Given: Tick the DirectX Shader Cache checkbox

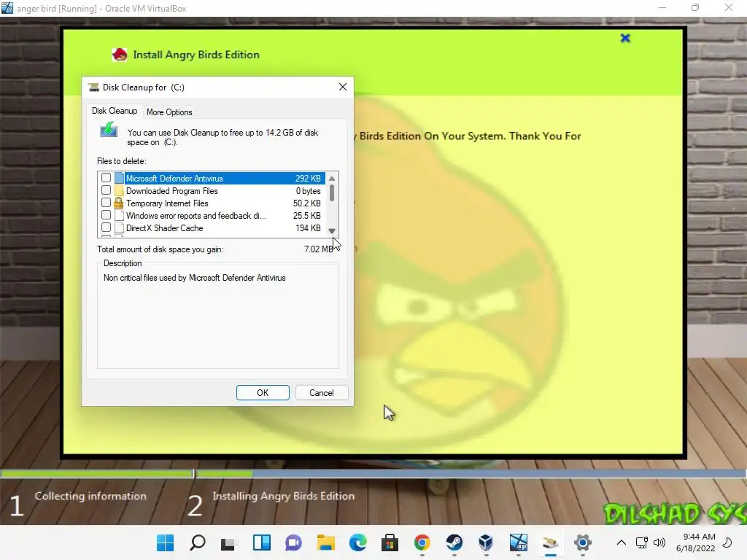Looking at the screenshot, I should pos(107,227).
